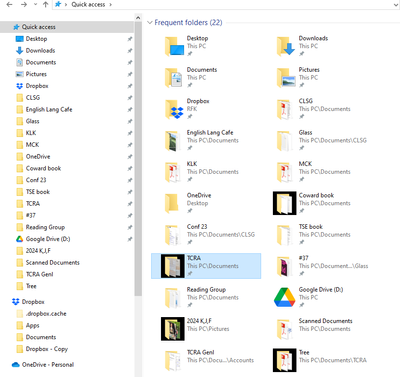Go up one level with up arrow
400x377 pixels.
point(46,5)
